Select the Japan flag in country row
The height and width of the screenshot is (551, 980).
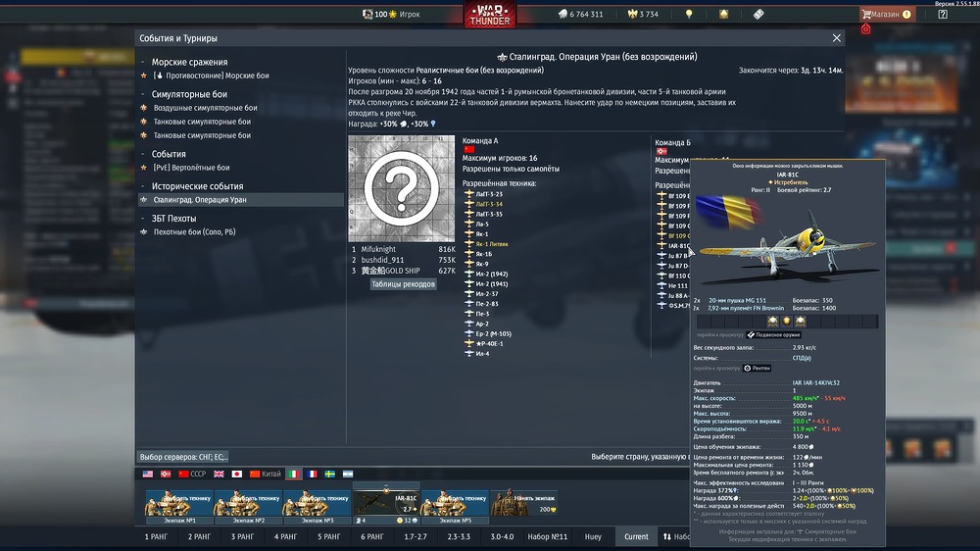click(x=237, y=475)
